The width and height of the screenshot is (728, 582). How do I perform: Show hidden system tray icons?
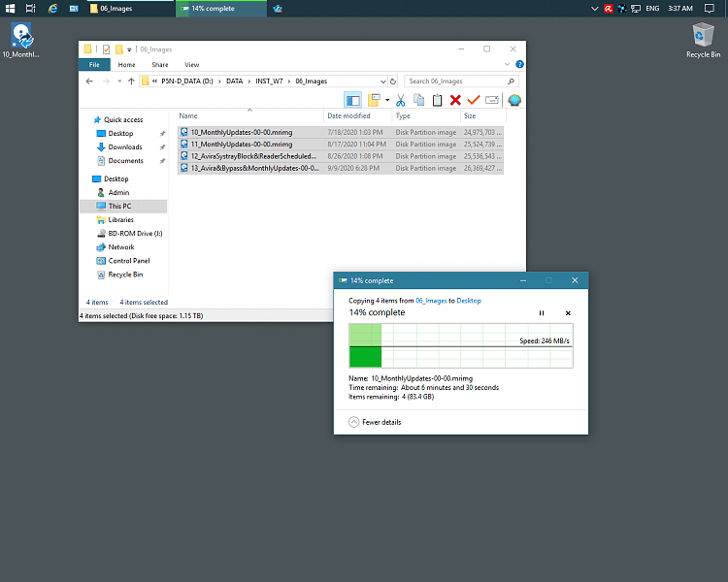click(594, 9)
